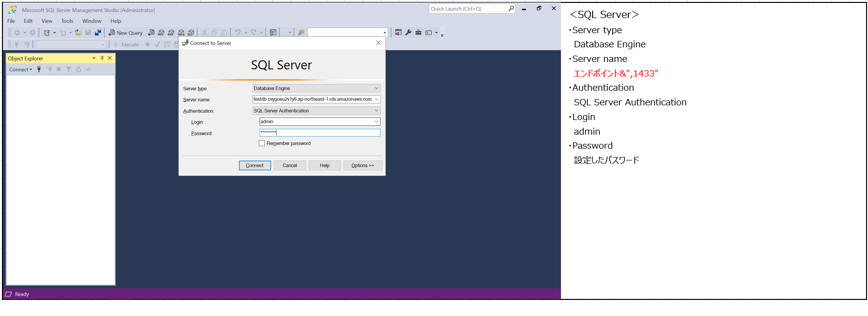The width and height of the screenshot is (868, 316).
Task: Click the Find in Files icon
Action: (x=301, y=33)
